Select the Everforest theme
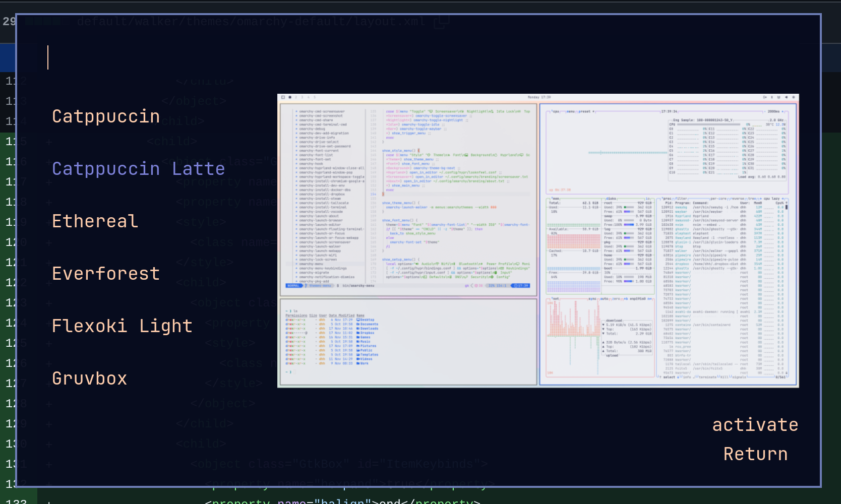 (106, 274)
